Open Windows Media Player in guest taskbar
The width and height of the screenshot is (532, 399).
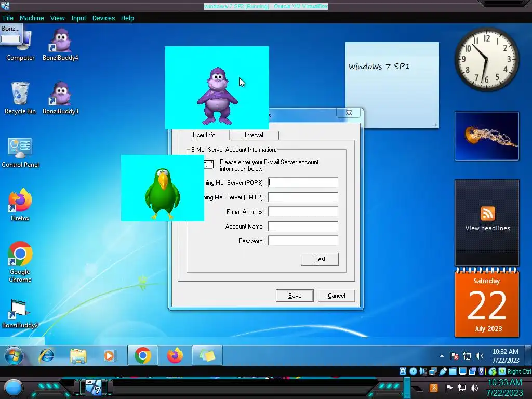[109, 355]
